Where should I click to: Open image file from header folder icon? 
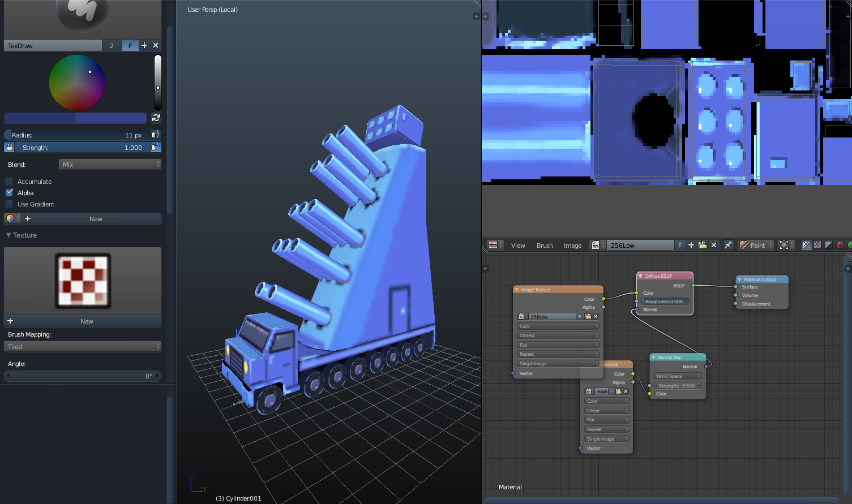point(703,245)
